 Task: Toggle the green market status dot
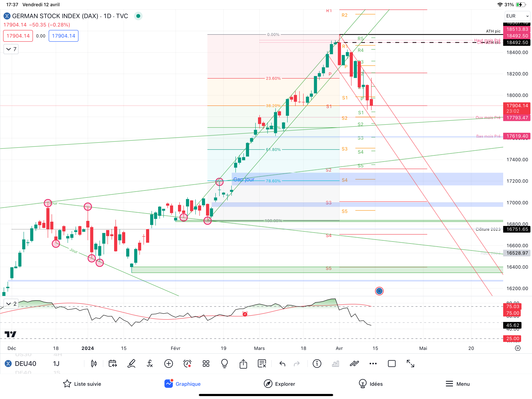pyautogui.click(x=138, y=16)
